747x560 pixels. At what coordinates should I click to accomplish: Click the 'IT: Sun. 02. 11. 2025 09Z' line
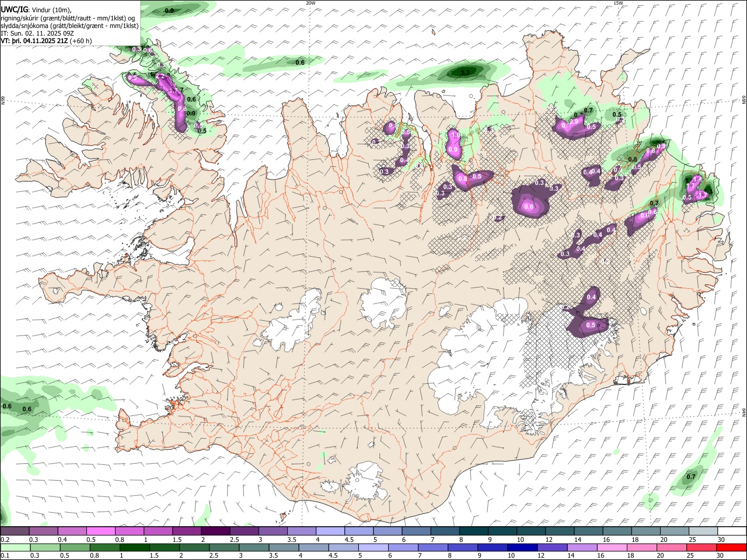click(37, 33)
